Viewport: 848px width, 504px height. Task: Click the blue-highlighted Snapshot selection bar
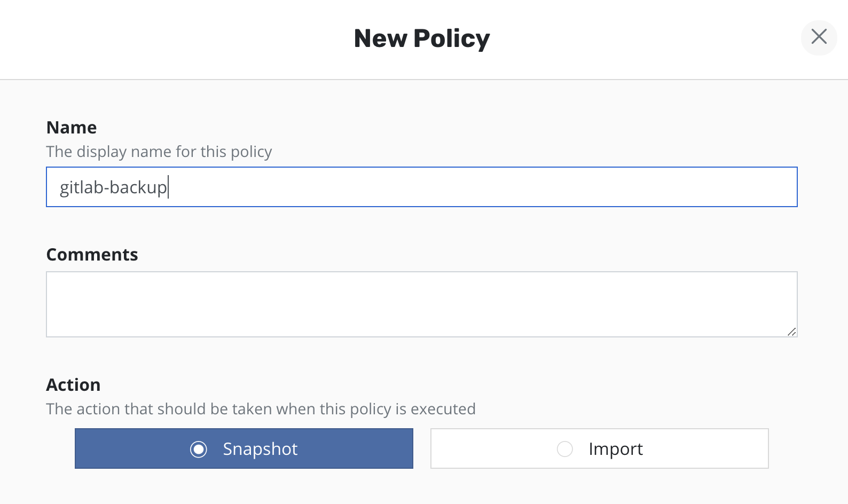click(x=244, y=448)
